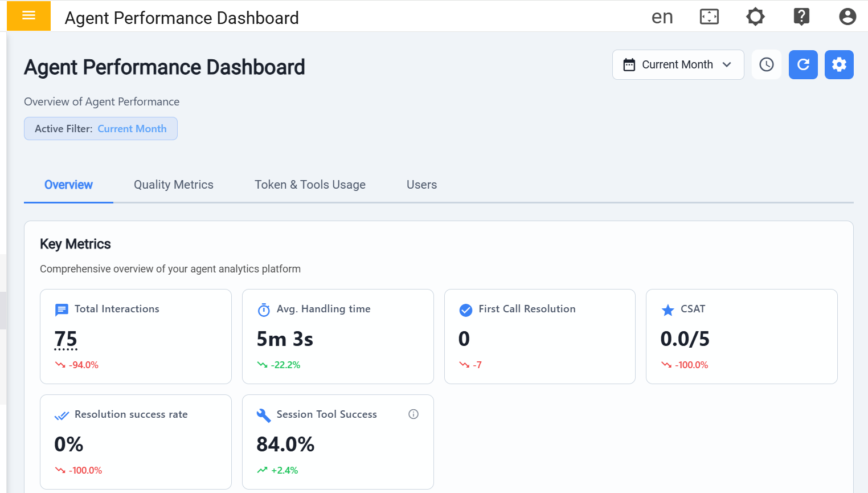Switch to the Quality Metrics tab
Viewport: 868px width, 493px height.
point(174,185)
